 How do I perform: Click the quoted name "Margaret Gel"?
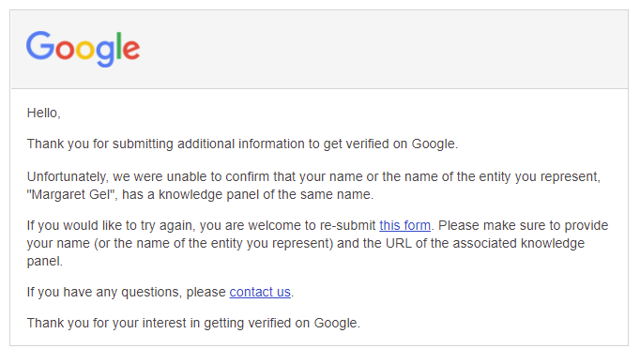[x=72, y=194]
